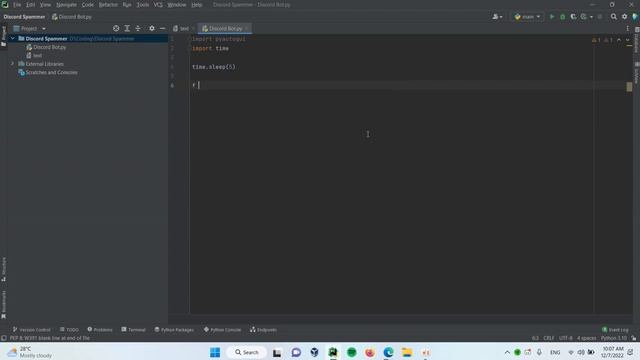Open the Help menu
Image resolution: width=640 pixels, height=360 pixels.
pyautogui.click(x=197, y=5)
